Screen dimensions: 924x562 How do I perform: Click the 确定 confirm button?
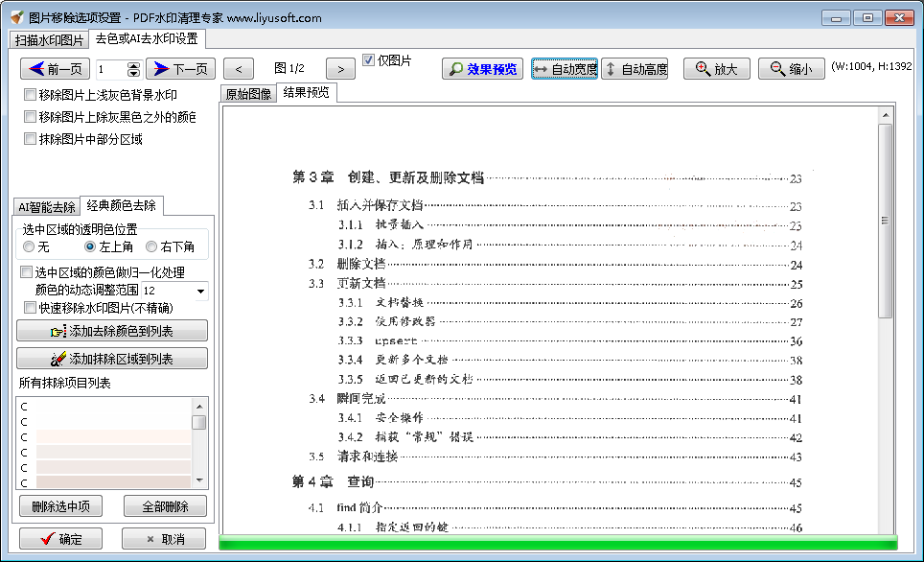59,538
